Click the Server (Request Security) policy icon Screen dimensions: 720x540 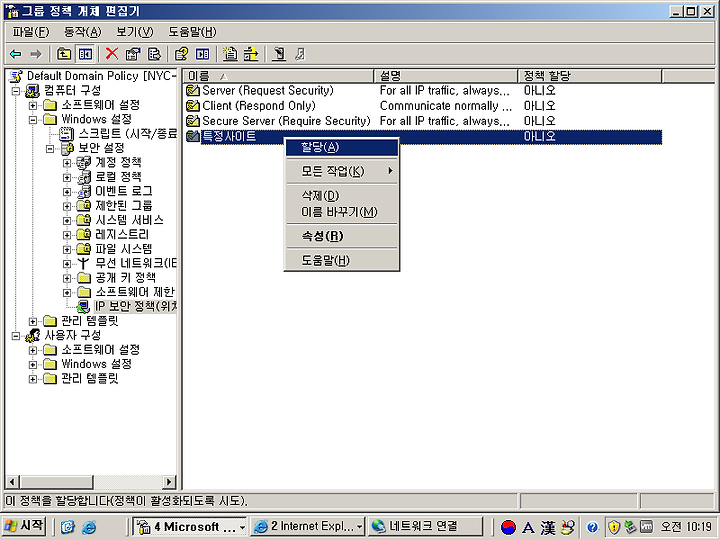(x=192, y=91)
